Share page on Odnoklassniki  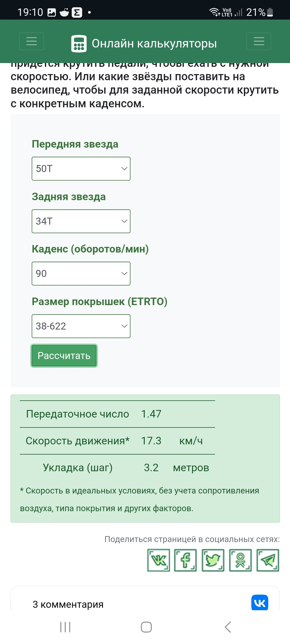click(x=240, y=560)
